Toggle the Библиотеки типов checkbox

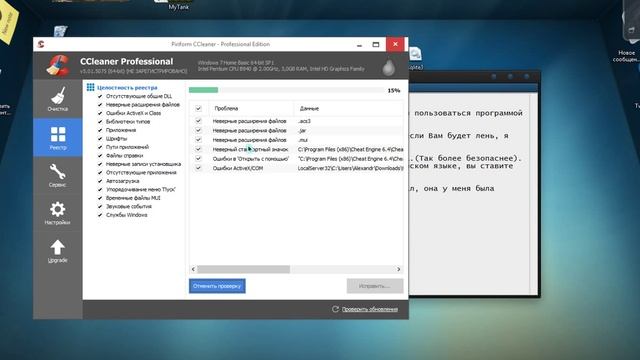[100, 122]
